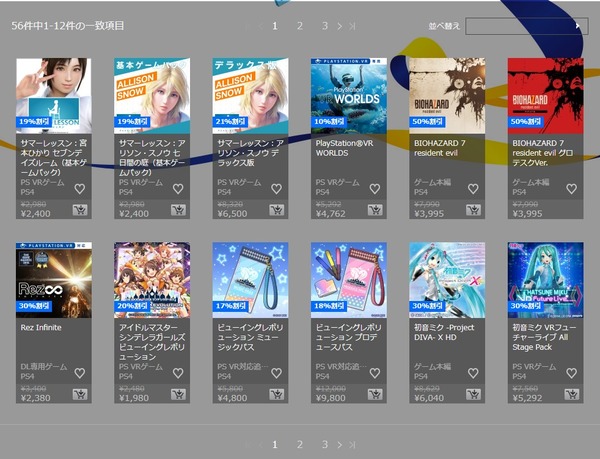Open the 並べ替え sort dropdown
The image size is (600, 459).
[527, 26]
